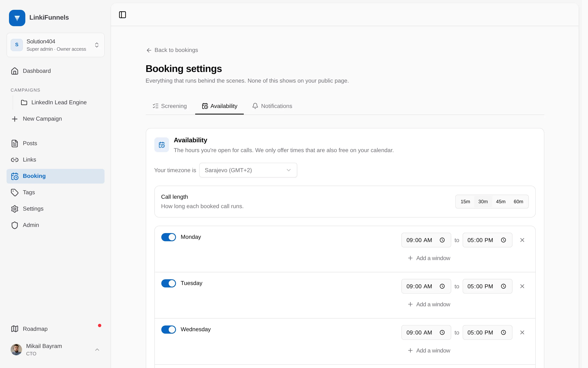Expand the Solution404 workspace switcher
This screenshot has height=368, width=588.
(55, 45)
